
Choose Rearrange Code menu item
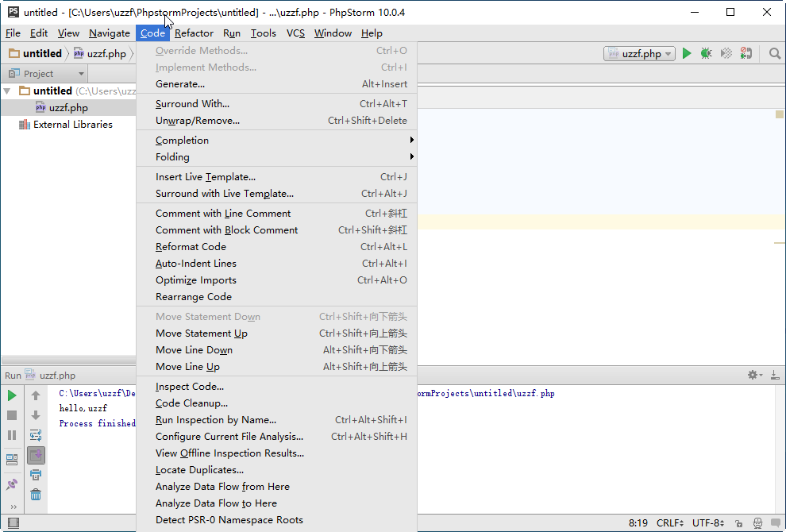point(277,297)
